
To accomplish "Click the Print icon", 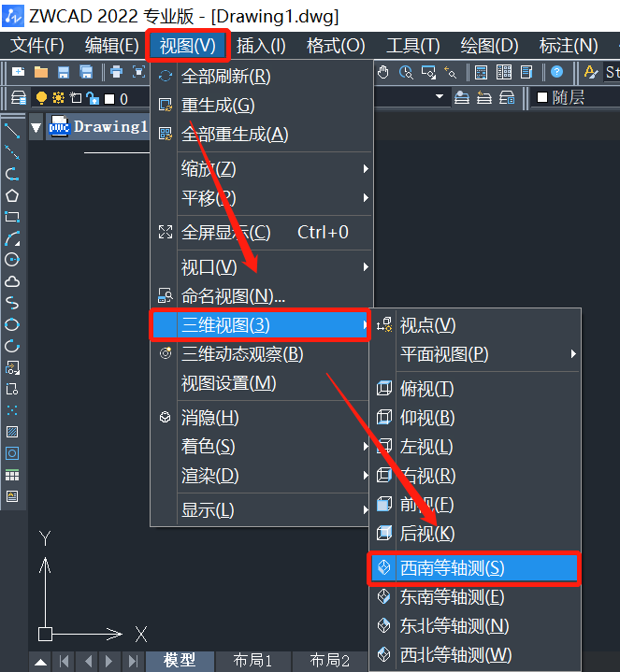I will click(x=116, y=72).
